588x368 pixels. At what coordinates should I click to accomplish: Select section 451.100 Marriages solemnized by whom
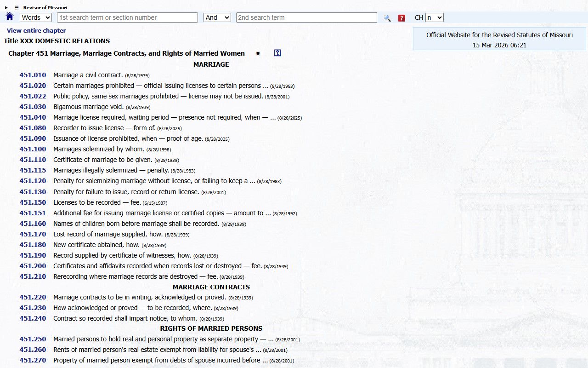pyautogui.click(x=33, y=149)
